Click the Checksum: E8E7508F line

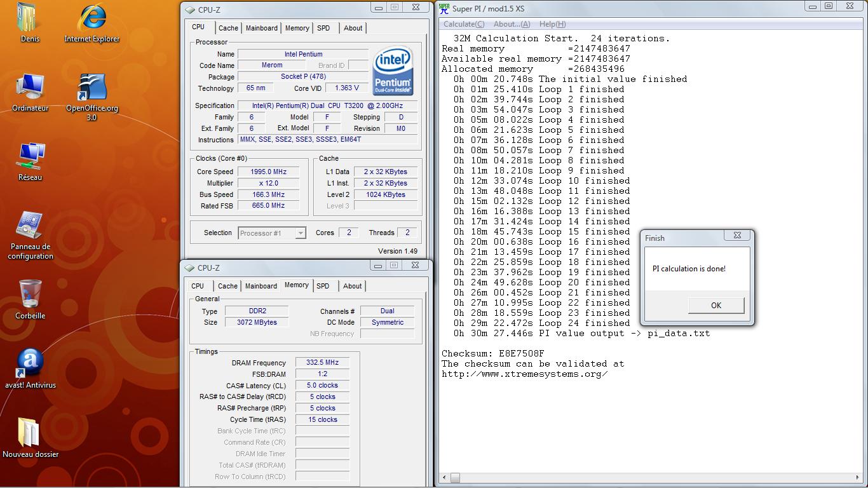point(493,353)
